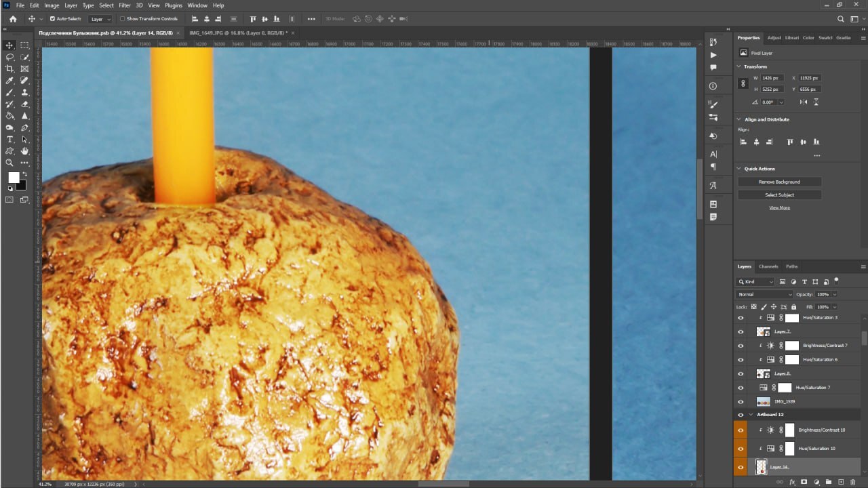Image resolution: width=868 pixels, height=488 pixels.
Task: Select the Path Selection tool
Action: pyautogui.click(x=24, y=140)
